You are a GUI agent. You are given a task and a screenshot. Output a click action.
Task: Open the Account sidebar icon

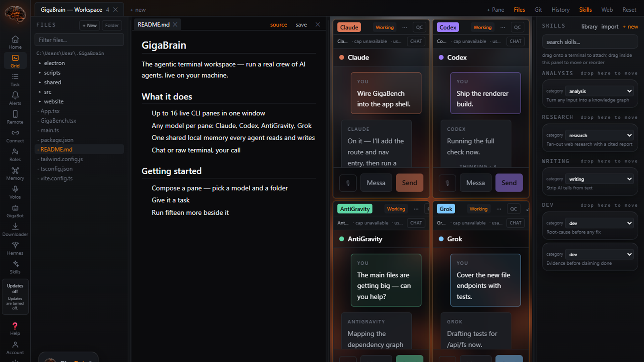(15, 348)
